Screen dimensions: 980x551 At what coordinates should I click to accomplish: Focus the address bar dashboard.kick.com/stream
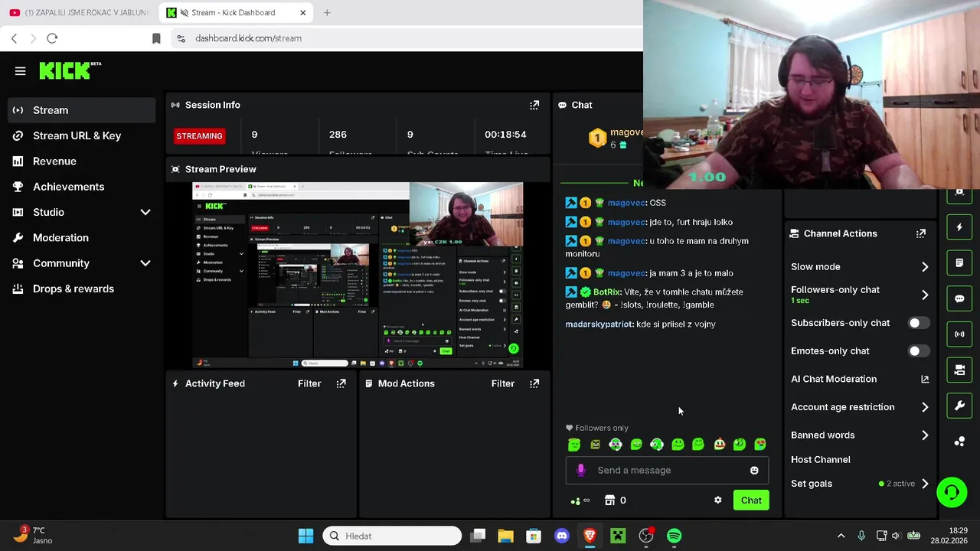click(x=248, y=38)
